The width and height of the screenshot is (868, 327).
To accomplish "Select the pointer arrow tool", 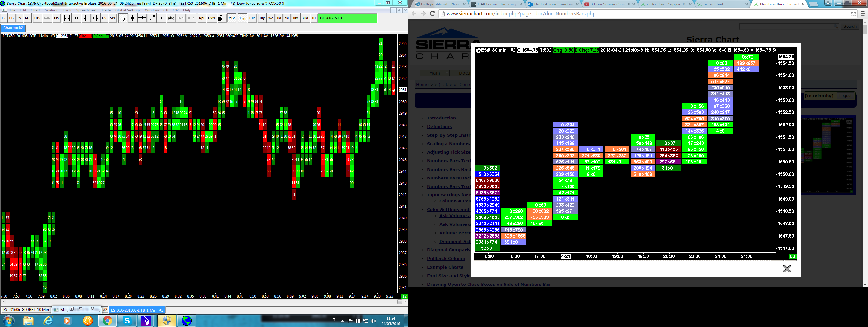I will (123, 18).
